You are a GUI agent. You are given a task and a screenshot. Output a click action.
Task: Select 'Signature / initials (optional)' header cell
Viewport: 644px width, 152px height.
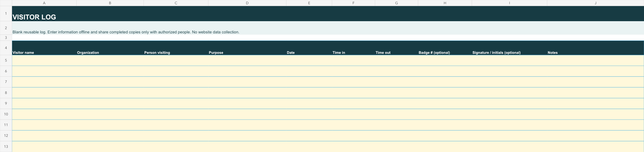click(510, 48)
